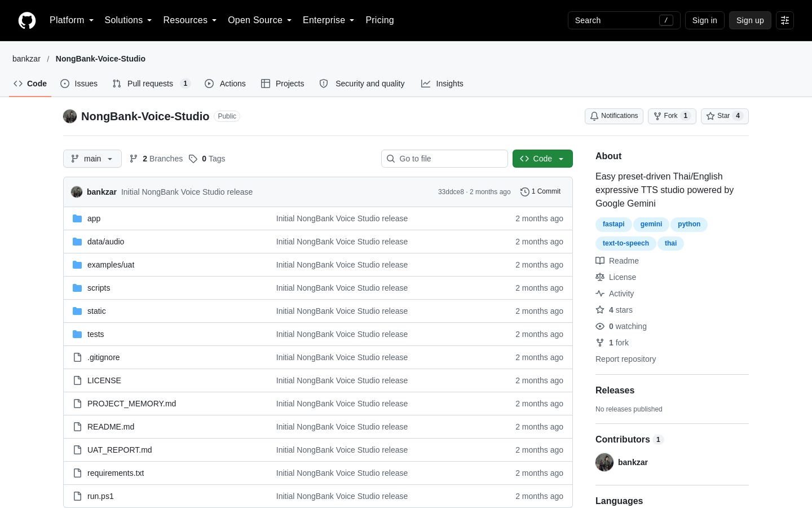Viewport: 812px width, 508px height.
Task: Click the Report repository link
Action: click(626, 359)
